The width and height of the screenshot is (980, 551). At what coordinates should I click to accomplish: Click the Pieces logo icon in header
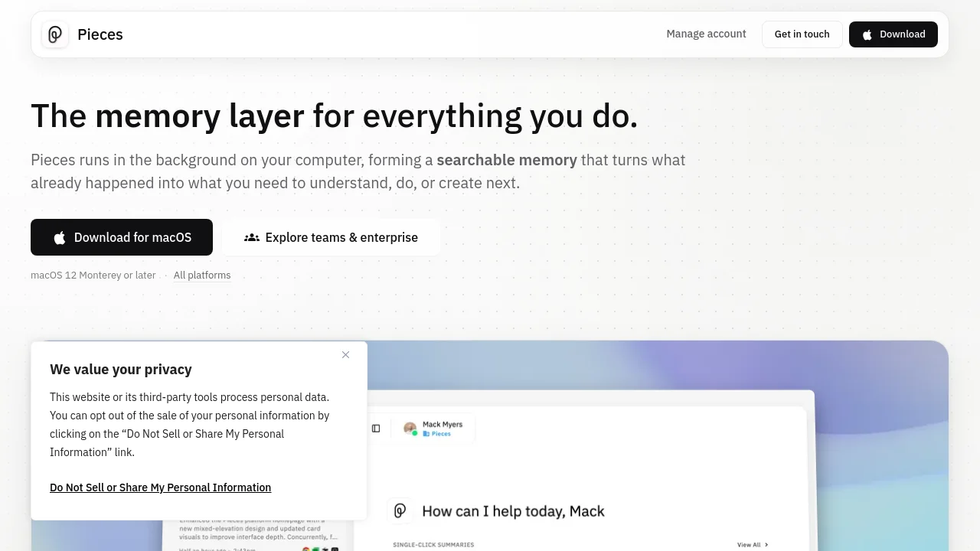(x=55, y=34)
